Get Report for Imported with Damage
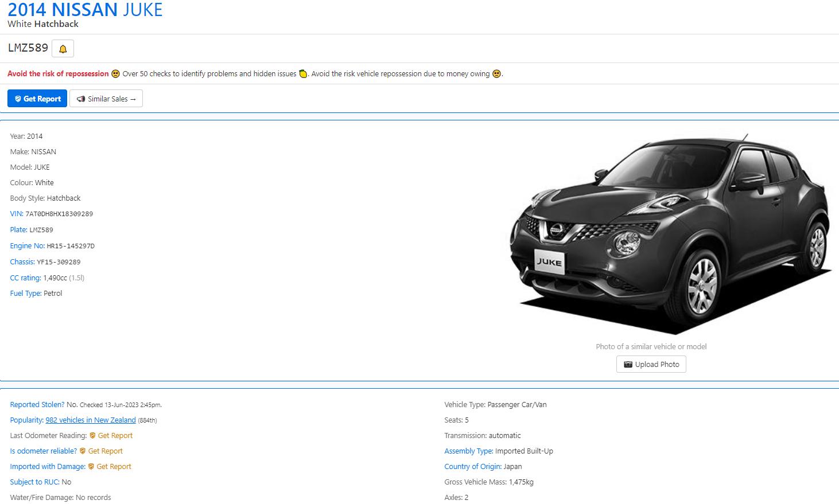 [x=114, y=467]
